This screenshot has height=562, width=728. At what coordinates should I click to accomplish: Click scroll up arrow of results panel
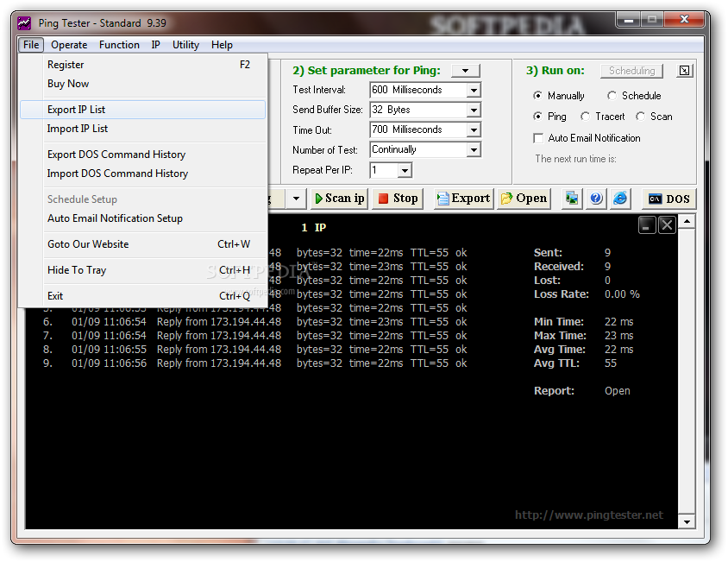[x=687, y=222]
